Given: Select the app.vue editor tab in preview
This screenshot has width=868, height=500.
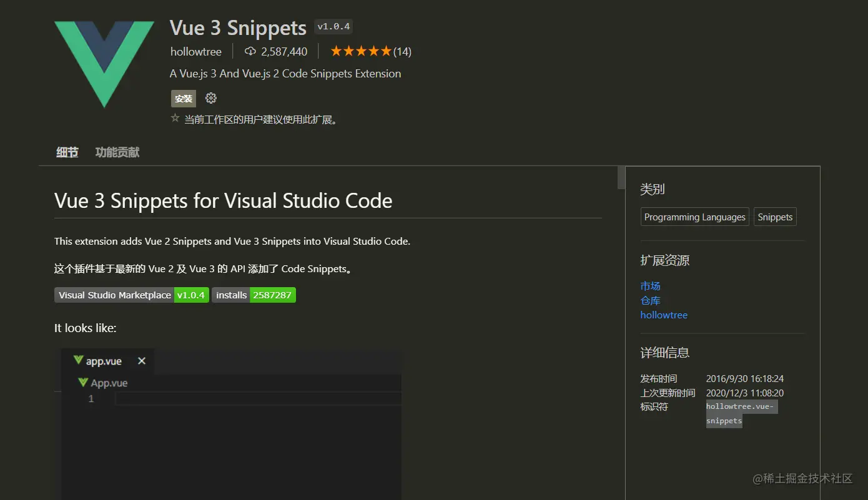Looking at the screenshot, I should (107, 361).
